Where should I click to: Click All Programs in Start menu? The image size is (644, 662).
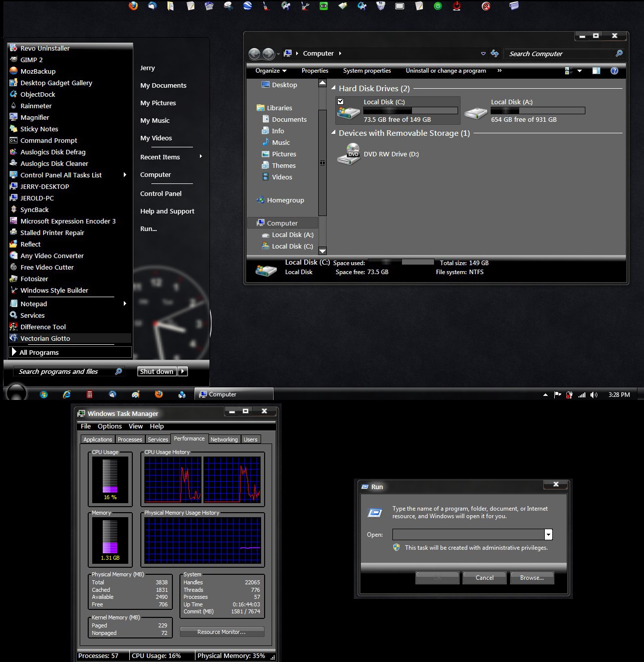pyautogui.click(x=70, y=352)
